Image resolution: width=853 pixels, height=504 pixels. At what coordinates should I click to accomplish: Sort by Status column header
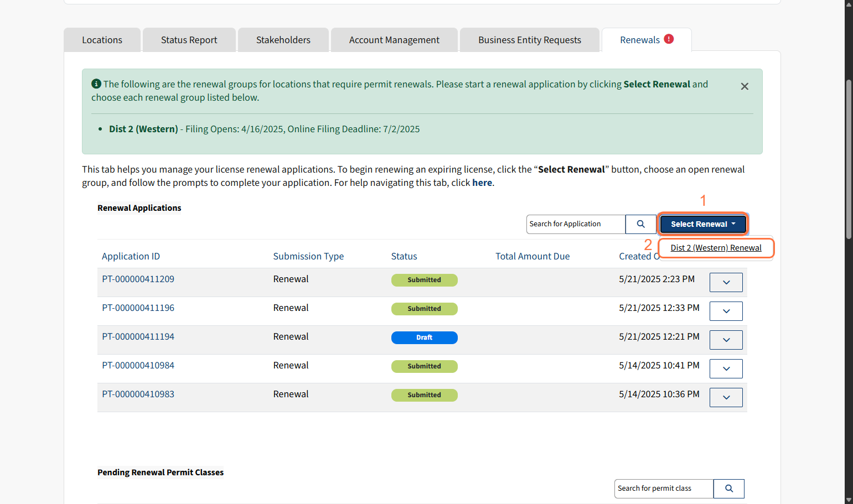[x=404, y=256]
